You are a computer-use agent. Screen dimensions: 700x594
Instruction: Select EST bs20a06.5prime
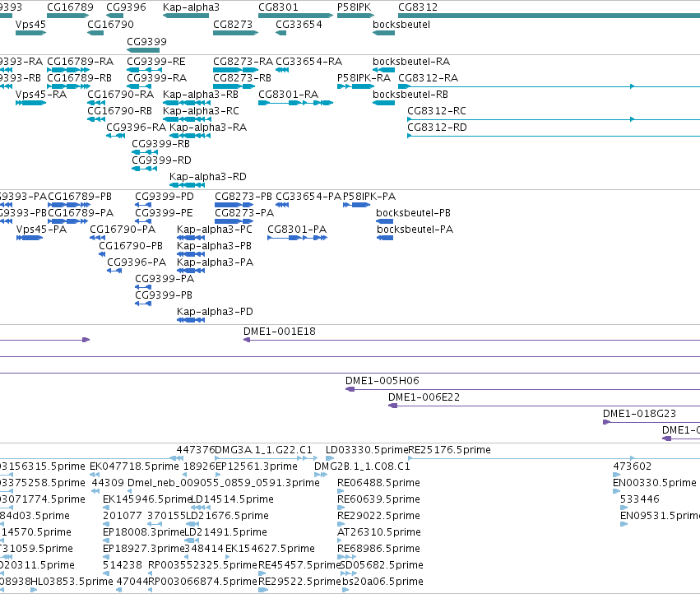click(383, 582)
